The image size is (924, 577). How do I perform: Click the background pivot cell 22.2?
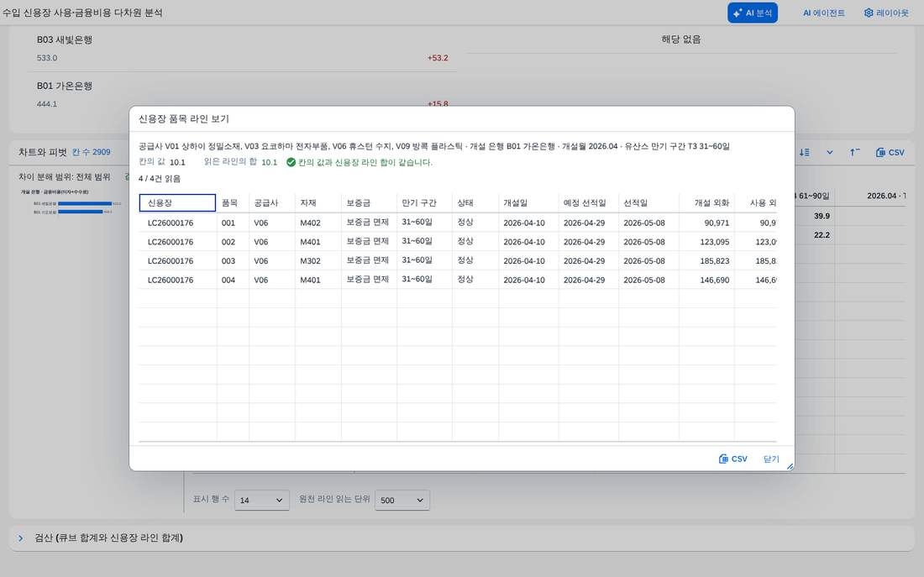822,234
